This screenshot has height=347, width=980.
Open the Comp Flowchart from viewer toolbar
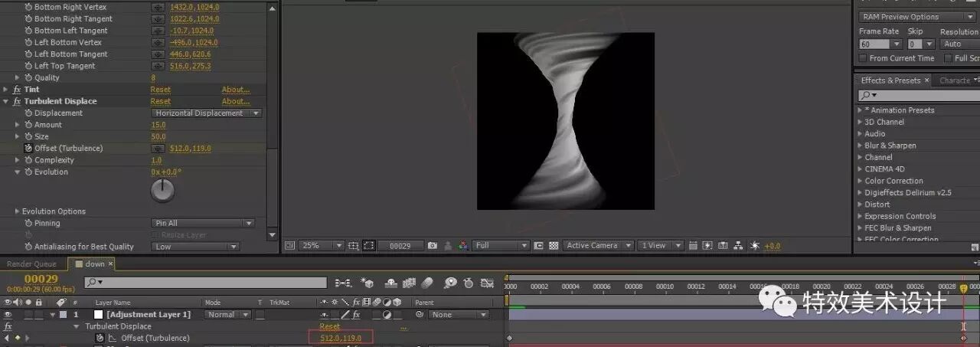tap(737, 246)
